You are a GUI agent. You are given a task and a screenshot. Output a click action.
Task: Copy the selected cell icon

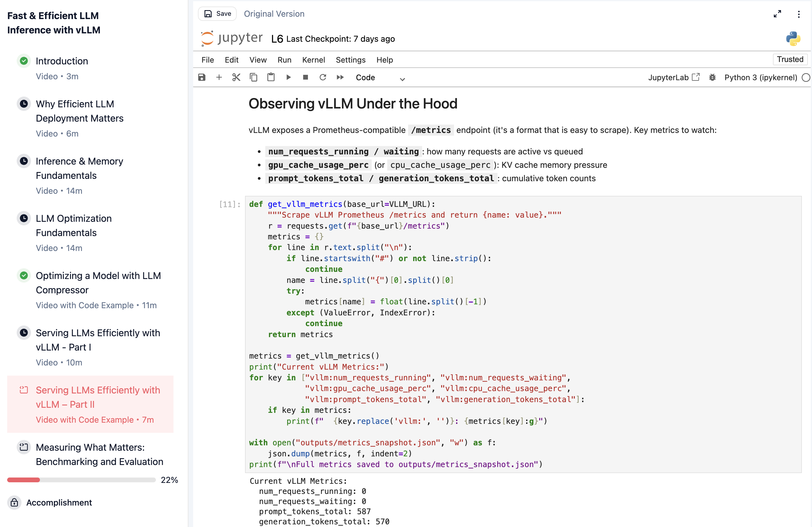253,77
